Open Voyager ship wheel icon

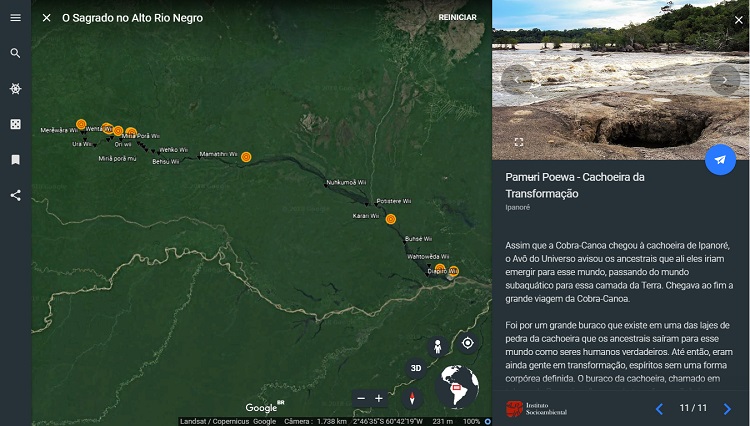(x=15, y=89)
